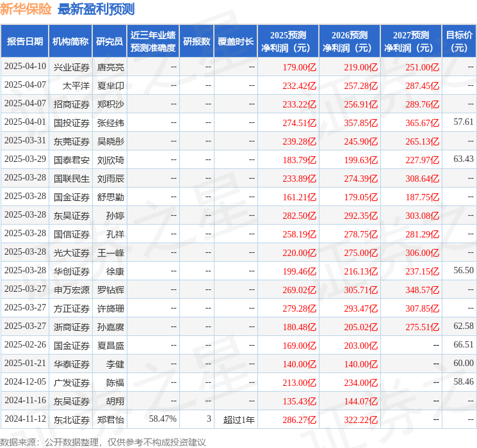Click analyst name 孙婷

pos(115,216)
